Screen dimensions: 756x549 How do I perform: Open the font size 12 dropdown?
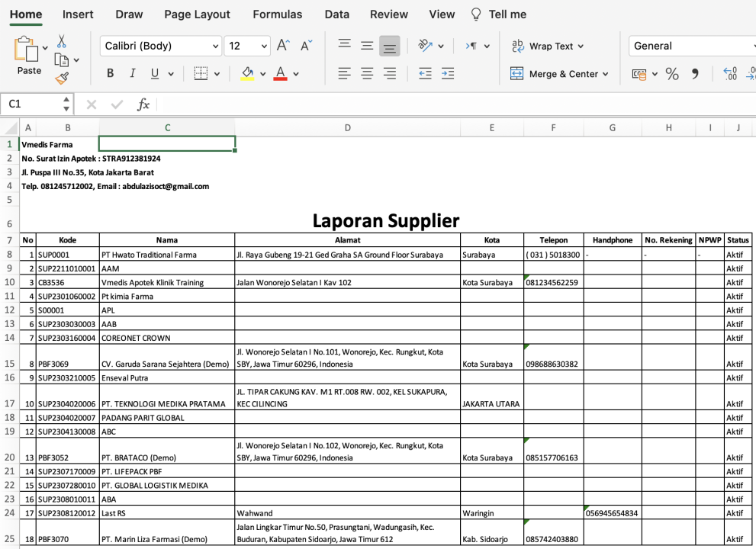tap(247, 46)
